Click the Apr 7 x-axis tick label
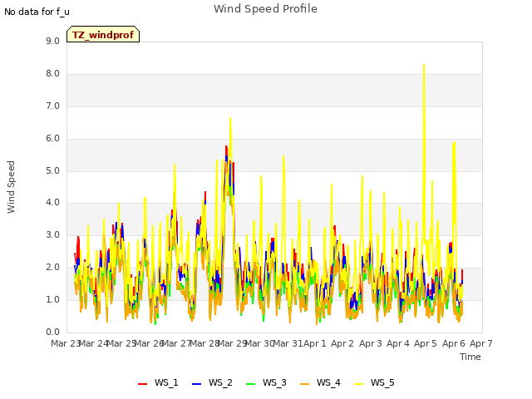 tap(480, 343)
